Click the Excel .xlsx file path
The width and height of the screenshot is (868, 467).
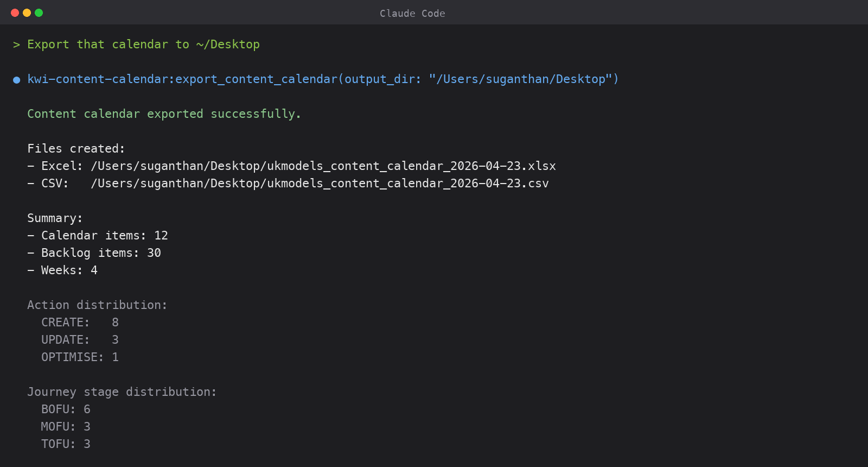323,166
